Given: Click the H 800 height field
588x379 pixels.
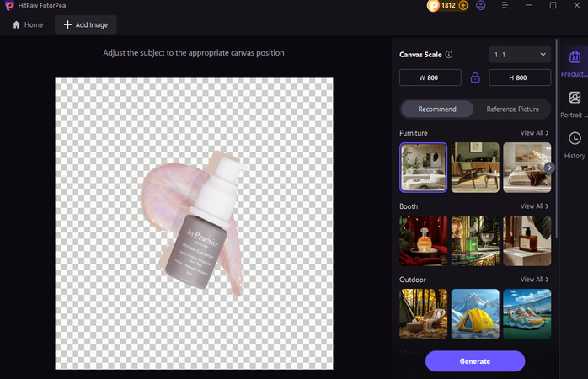Looking at the screenshot, I should (520, 77).
